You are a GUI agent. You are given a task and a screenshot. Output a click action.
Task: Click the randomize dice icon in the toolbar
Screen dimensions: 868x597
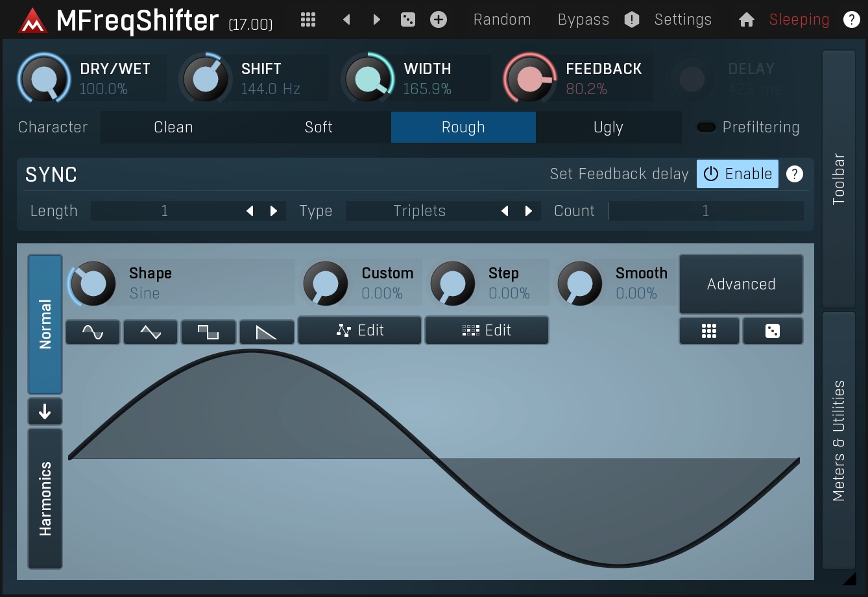tap(408, 19)
